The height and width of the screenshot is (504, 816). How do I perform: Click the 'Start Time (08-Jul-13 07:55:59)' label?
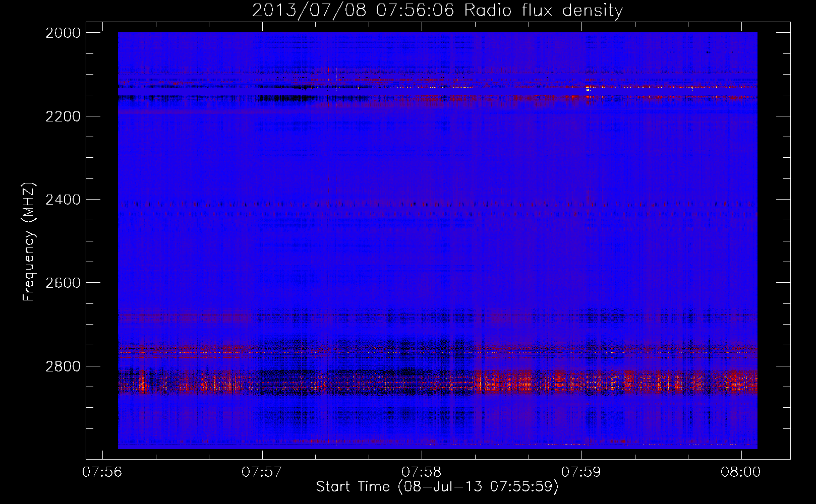point(437,487)
